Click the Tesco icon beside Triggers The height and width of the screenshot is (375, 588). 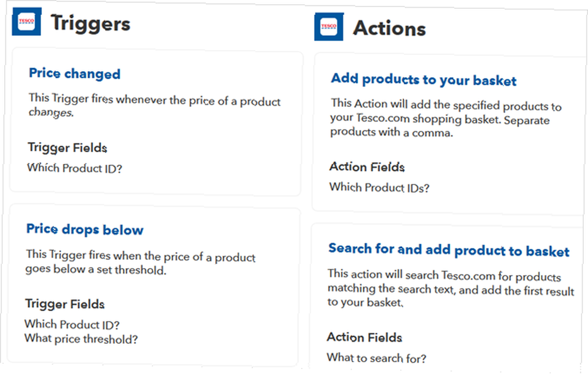26,22
